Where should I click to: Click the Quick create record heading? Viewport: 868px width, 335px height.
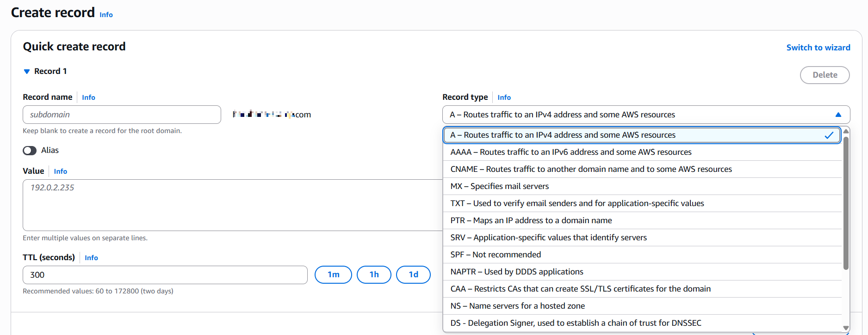(74, 47)
